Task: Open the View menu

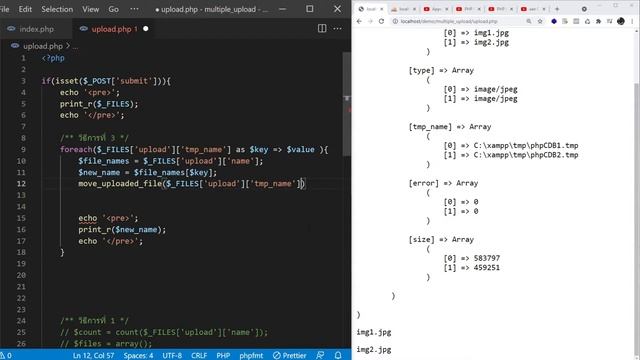Action: pyautogui.click(x=90, y=9)
